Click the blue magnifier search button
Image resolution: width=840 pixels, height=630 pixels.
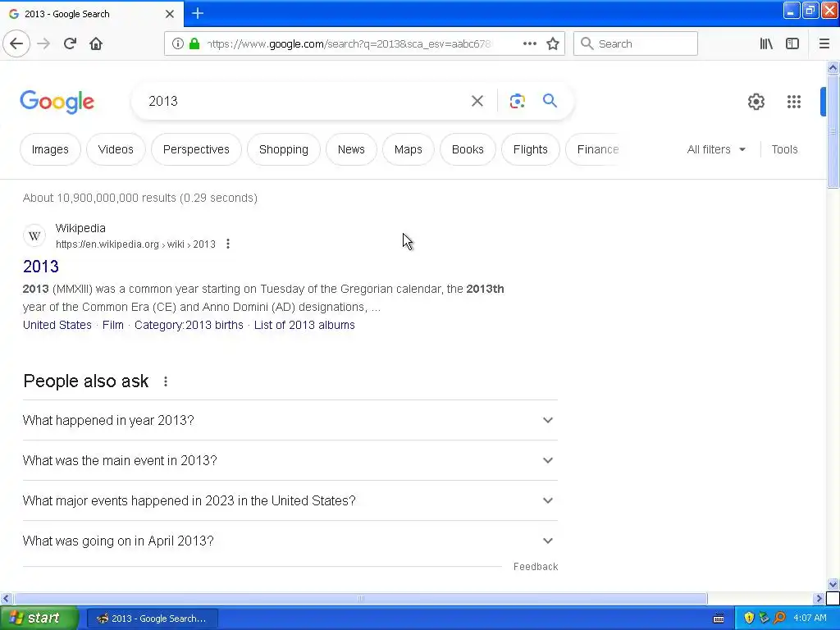tap(550, 100)
